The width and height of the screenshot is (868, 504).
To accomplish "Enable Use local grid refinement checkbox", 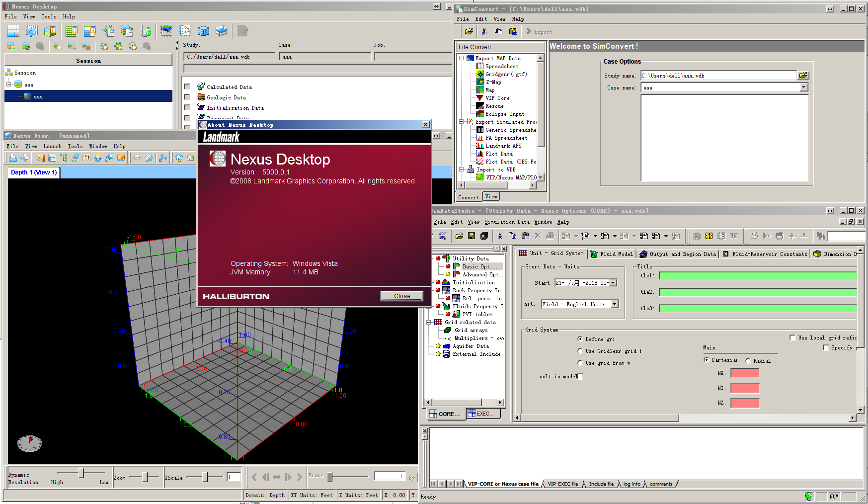I will [x=793, y=337].
